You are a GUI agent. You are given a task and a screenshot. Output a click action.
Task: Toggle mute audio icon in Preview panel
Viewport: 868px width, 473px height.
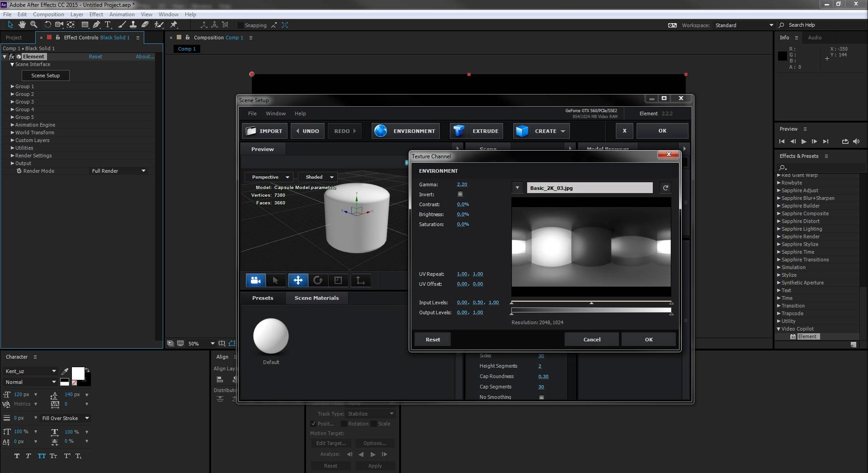point(856,142)
